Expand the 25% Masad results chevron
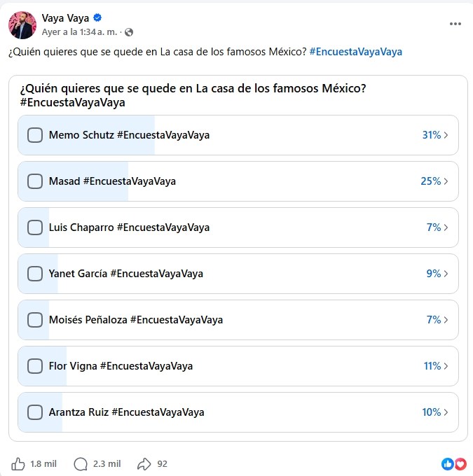This screenshot has width=473, height=476. [x=446, y=181]
